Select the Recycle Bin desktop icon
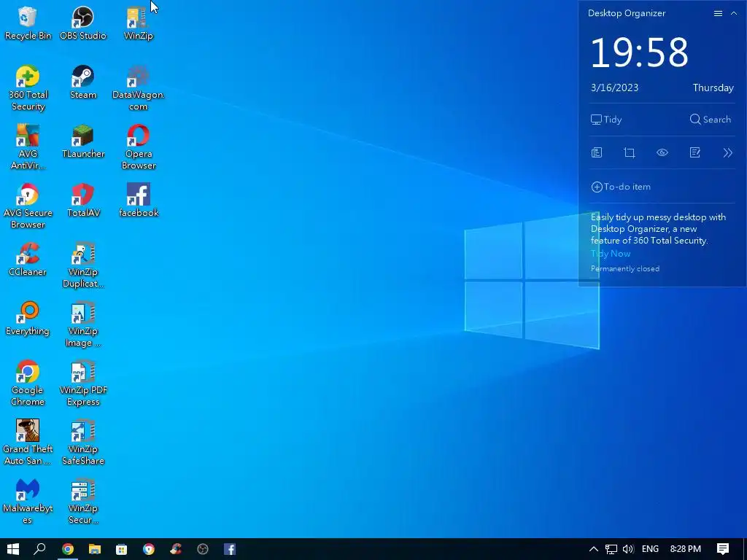The width and height of the screenshot is (747, 560). (x=28, y=23)
